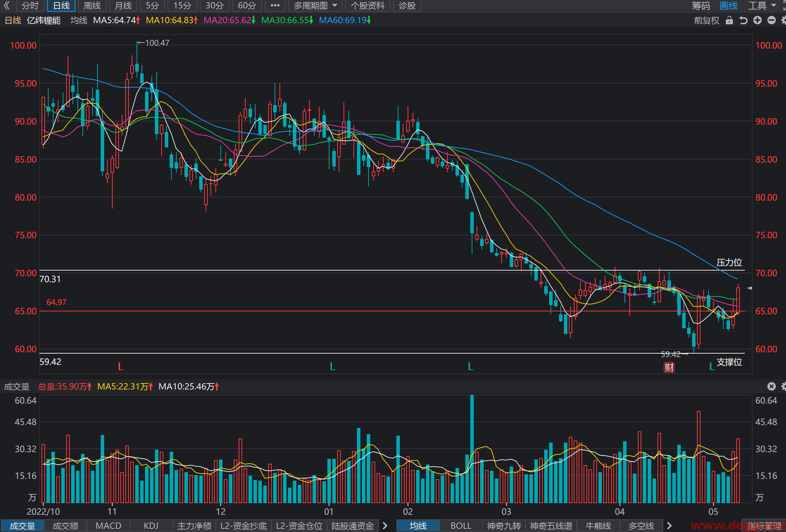Click the undo arrow icon
This screenshot has height=532, width=786.
743,20
